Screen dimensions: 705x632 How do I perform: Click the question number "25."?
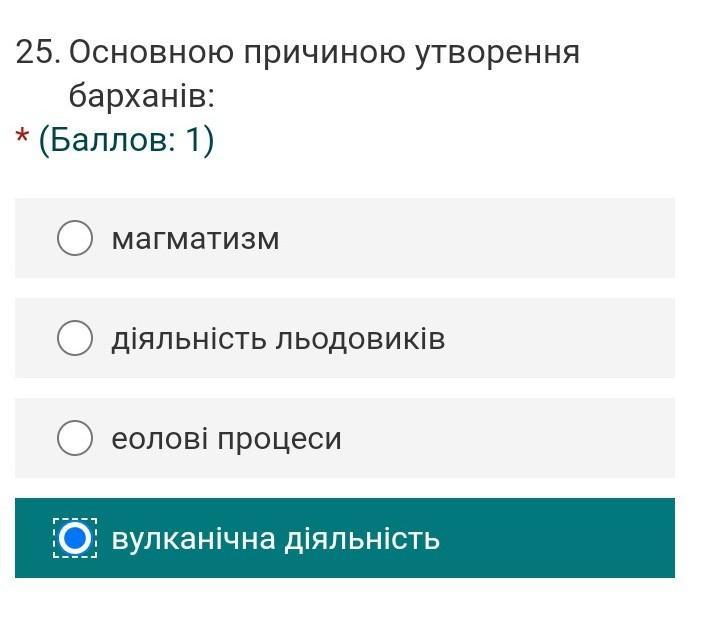click(38, 52)
